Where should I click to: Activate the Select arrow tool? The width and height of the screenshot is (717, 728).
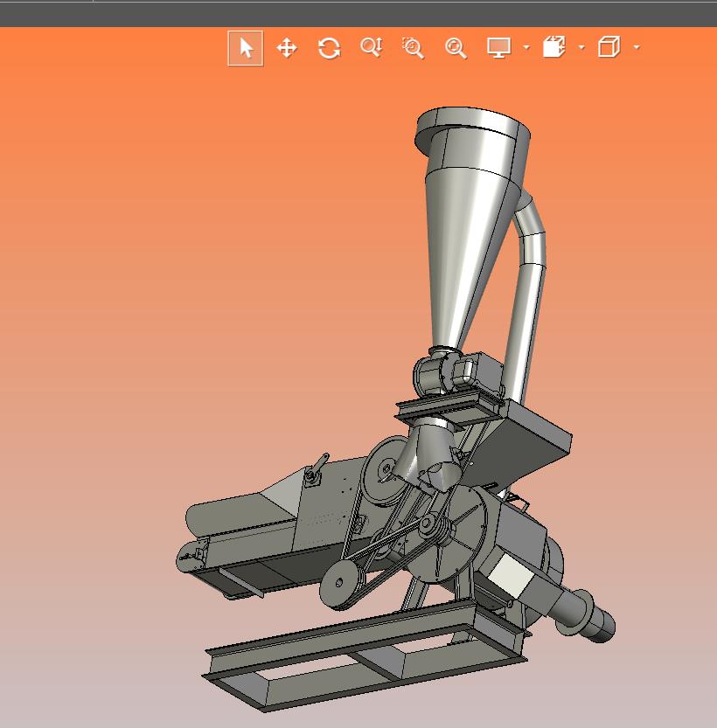coord(246,48)
